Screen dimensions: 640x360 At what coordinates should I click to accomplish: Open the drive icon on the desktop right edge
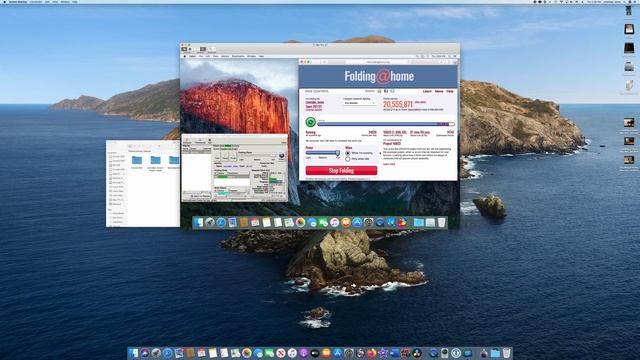coord(629,67)
